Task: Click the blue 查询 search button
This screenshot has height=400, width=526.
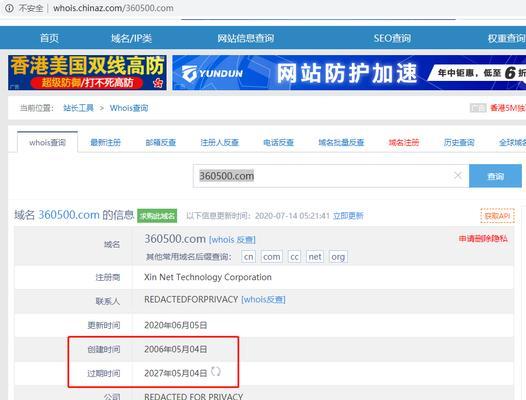Action: click(495, 176)
